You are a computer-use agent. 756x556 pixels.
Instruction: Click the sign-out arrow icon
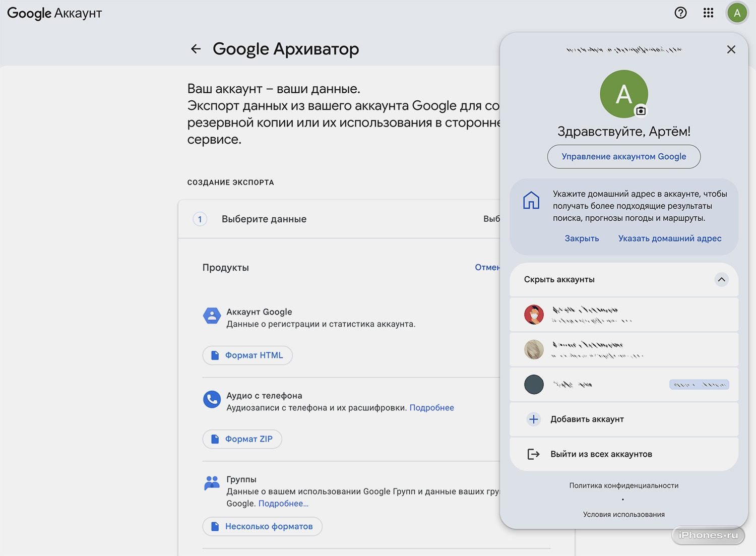(533, 454)
